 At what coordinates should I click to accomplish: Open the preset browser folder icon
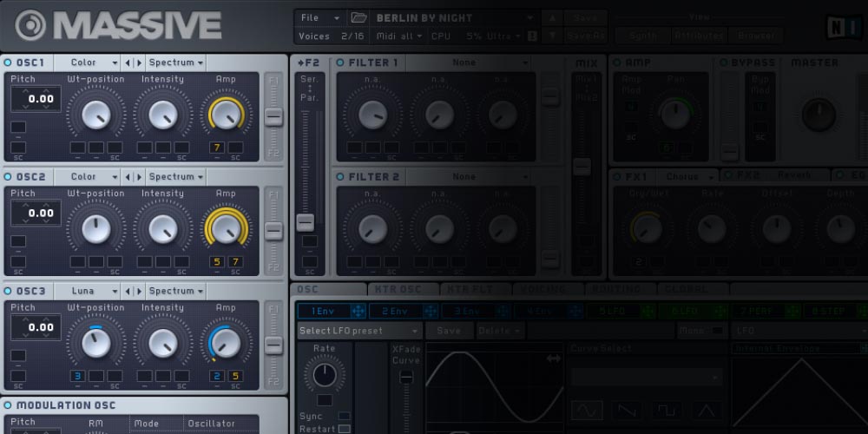pos(359,18)
